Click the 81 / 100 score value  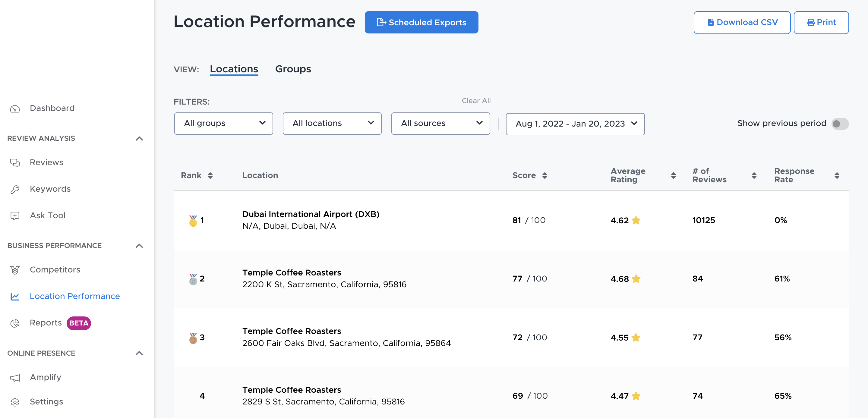click(529, 220)
